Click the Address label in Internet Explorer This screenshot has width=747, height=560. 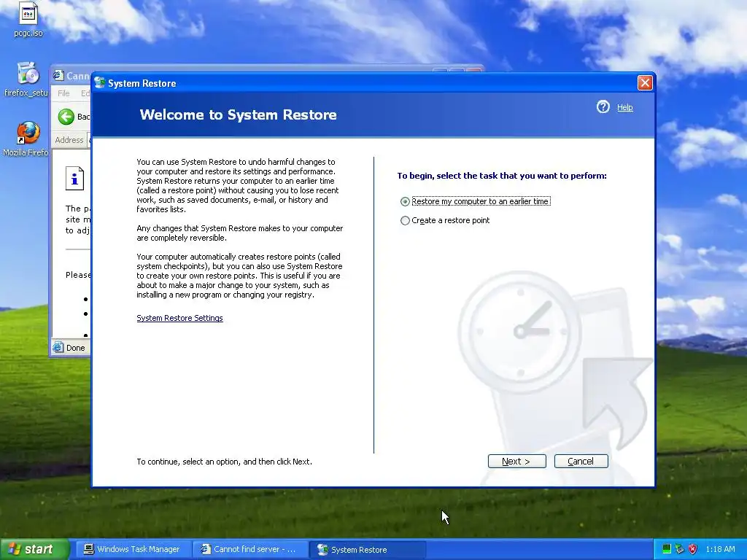coord(69,140)
